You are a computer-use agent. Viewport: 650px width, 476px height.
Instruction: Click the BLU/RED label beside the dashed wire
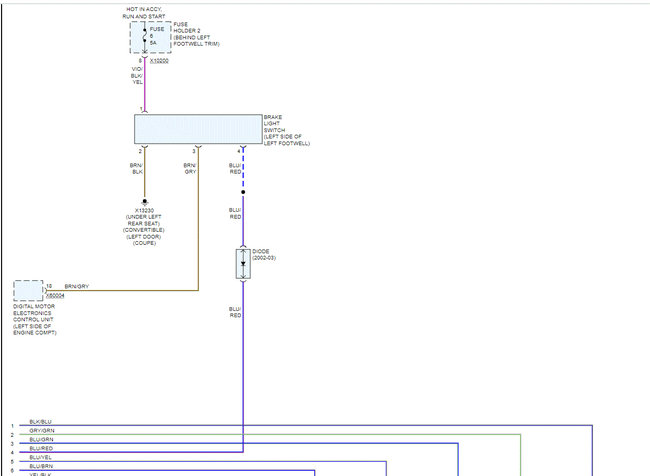coord(235,168)
